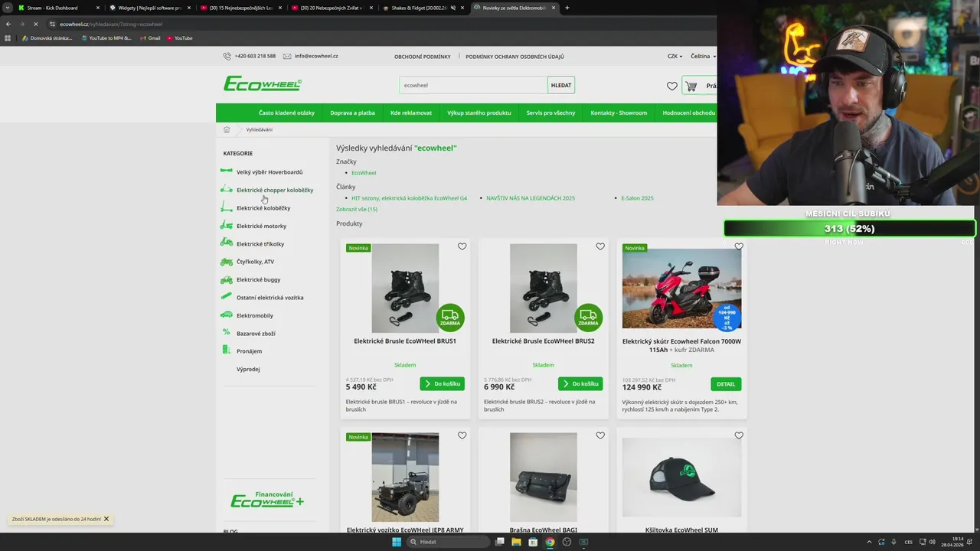Switch to 20 Nebezpečných Zvířat tab
This screenshot has width=980, height=551.
(x=332, y=8)
